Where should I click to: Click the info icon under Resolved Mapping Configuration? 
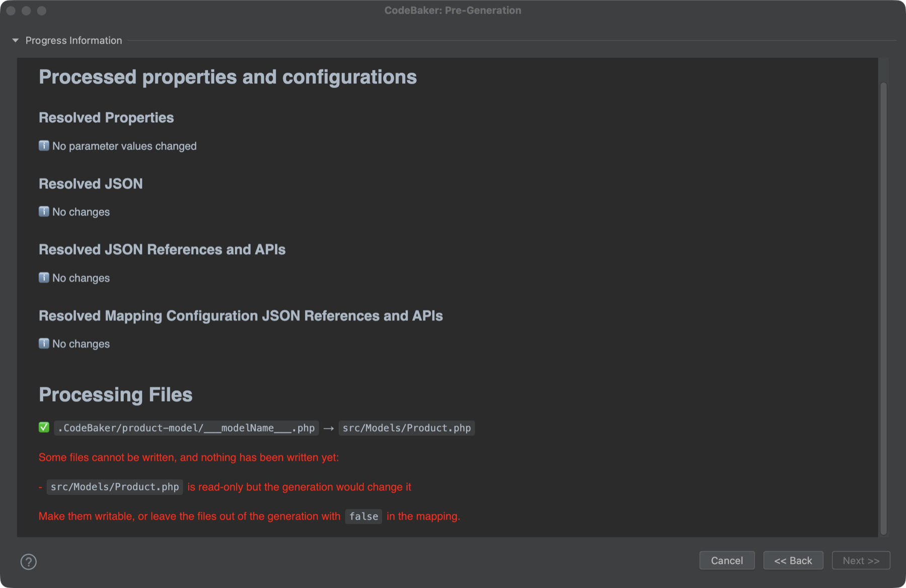[44, 344]
